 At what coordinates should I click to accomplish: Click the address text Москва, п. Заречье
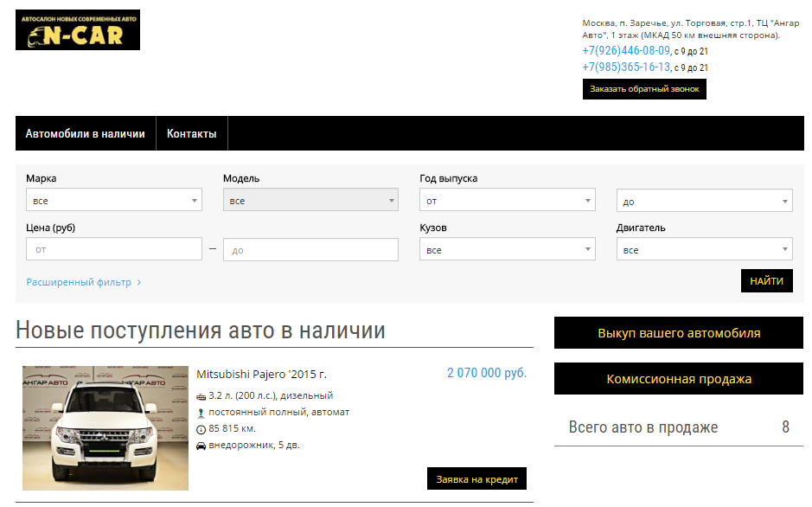691,29
